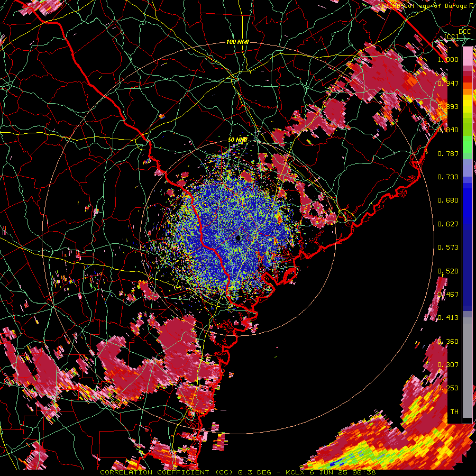Click the 0.307 legend value
This screenshot has height=476, width=476.
[x=448, y=365]
